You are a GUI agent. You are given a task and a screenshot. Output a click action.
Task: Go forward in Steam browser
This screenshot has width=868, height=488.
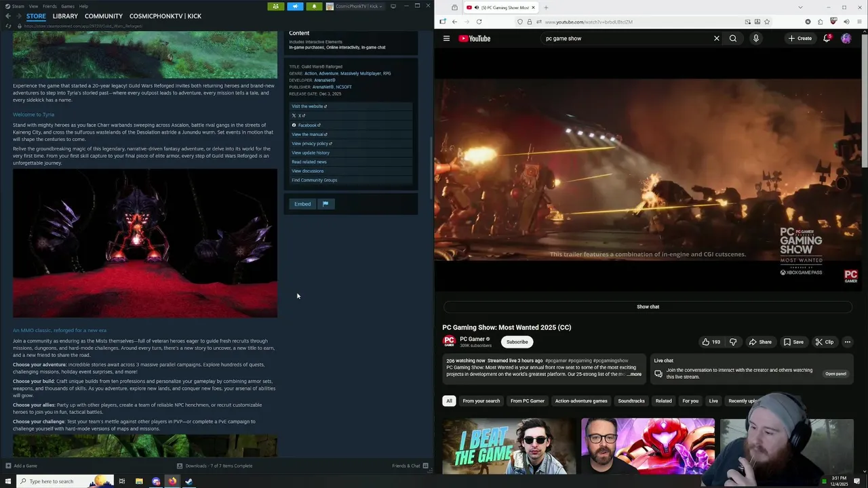(18, 16)
